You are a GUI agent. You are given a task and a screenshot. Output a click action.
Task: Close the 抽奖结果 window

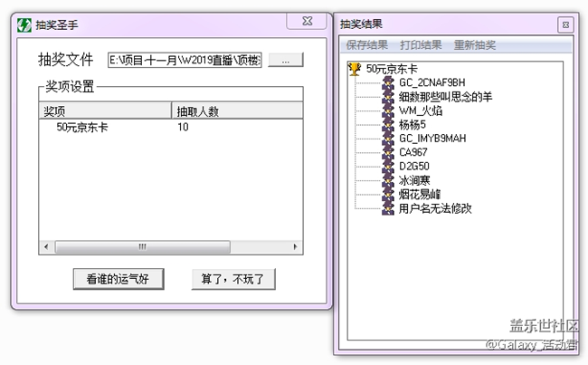point(566,25)
